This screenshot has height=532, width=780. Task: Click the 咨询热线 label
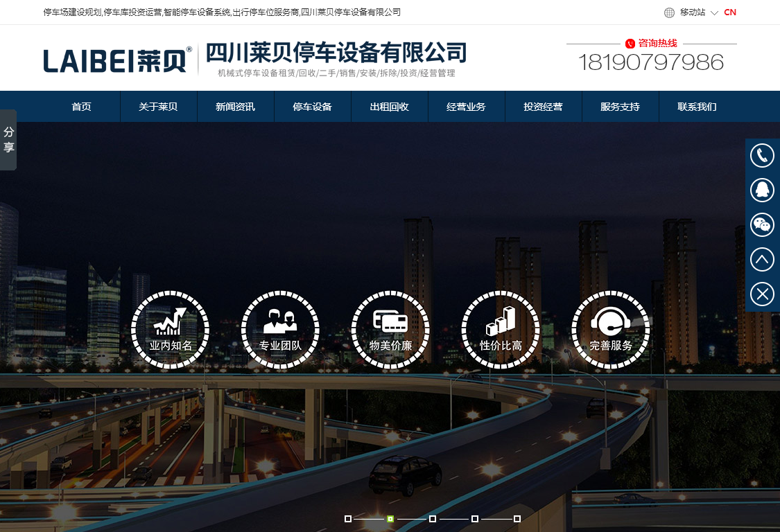tap(658, 43)
